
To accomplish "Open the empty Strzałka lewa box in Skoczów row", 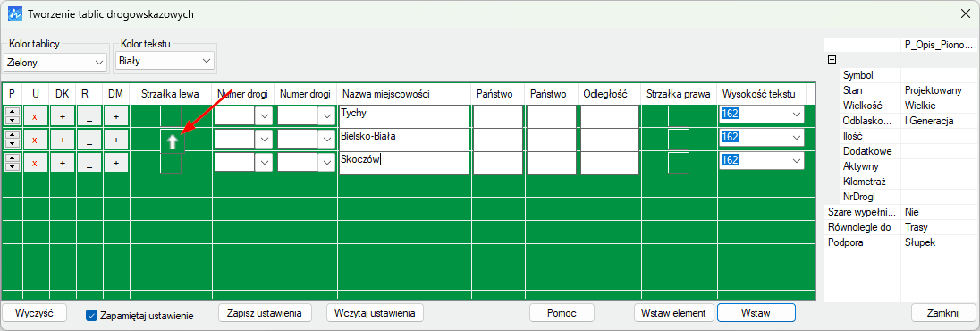I will [x=172, y=163].
